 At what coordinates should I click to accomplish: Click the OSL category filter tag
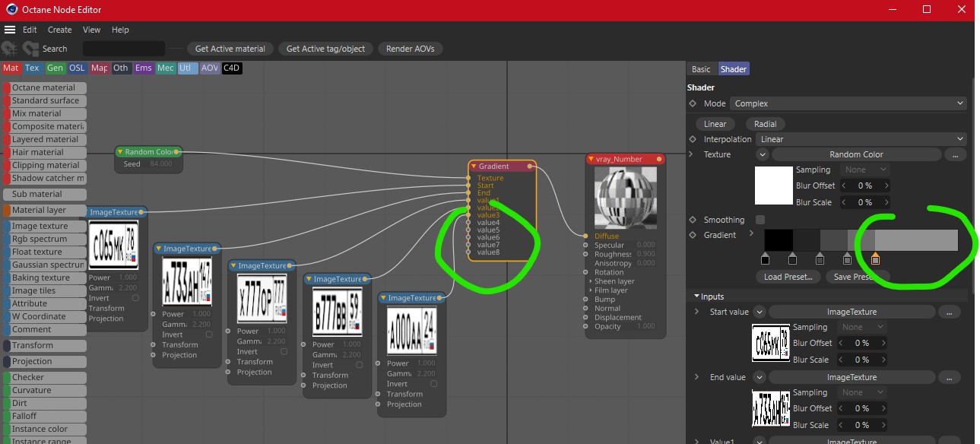tap(77, 68)
